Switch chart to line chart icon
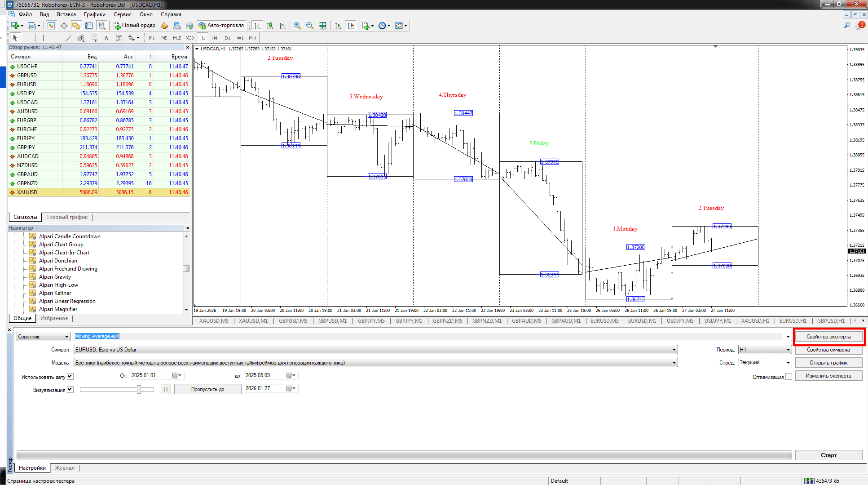Viewport: 868px width, 485px height. point(282,26)
